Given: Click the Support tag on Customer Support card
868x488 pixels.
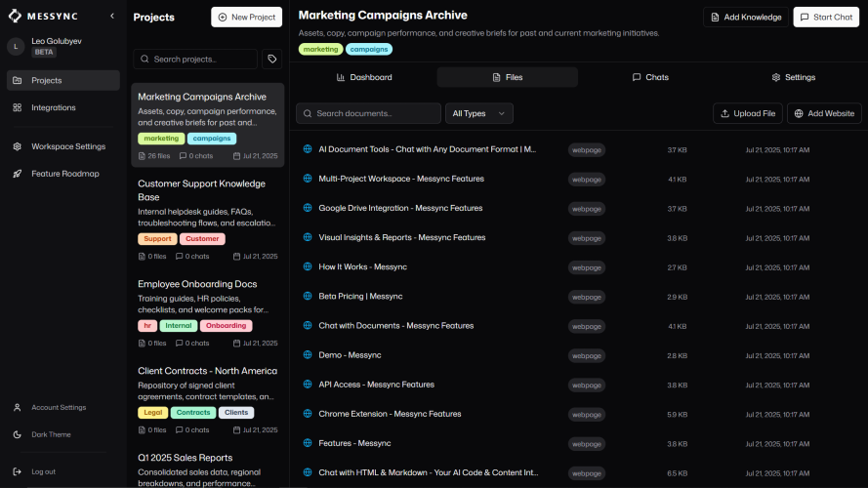Looking at the screenshot, I should tap(157, 239).
